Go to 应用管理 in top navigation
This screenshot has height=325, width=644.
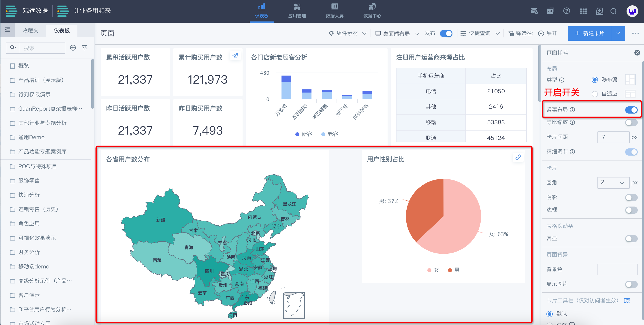coord(297,11)
